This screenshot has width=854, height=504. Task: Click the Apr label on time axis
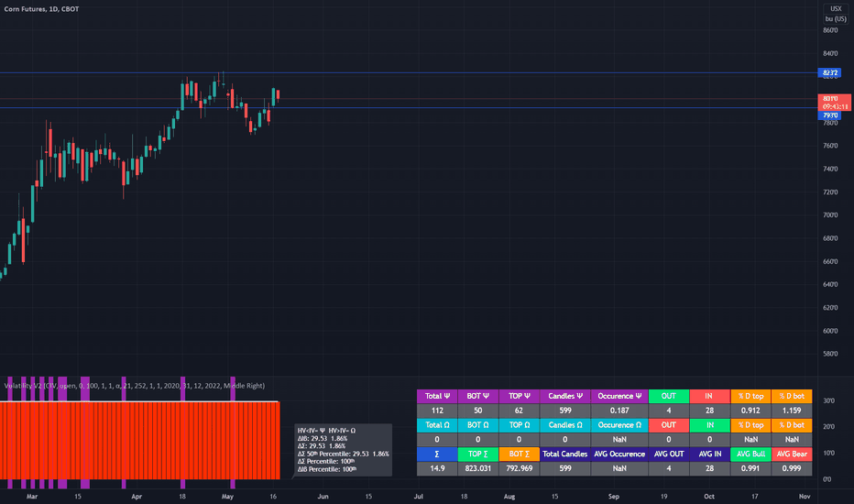click(x=137, y=497)
